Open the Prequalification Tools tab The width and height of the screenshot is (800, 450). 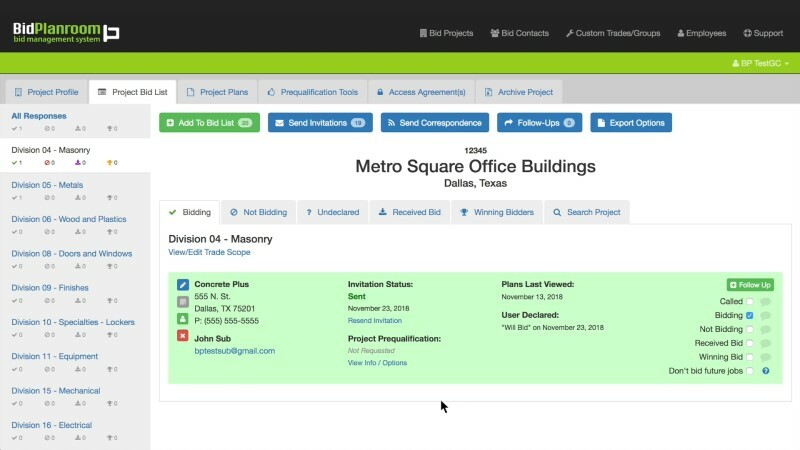(x=312, y=92)
